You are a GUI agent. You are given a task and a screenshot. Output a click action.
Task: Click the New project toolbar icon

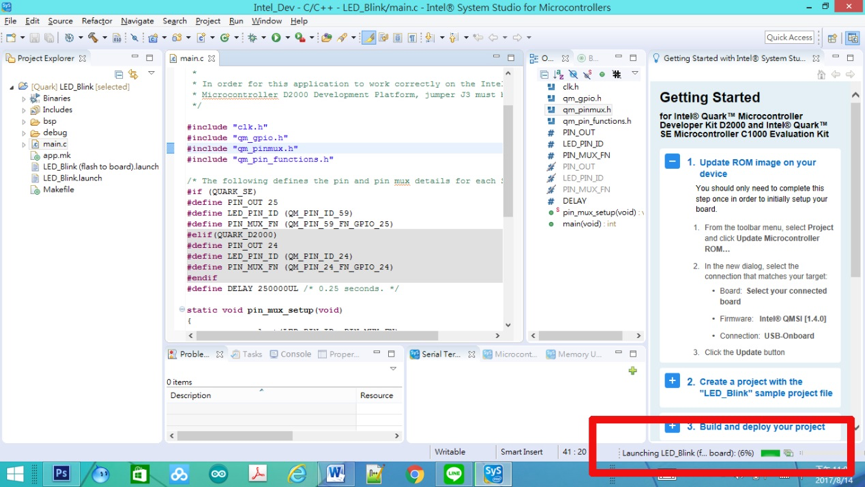(10, 38)
